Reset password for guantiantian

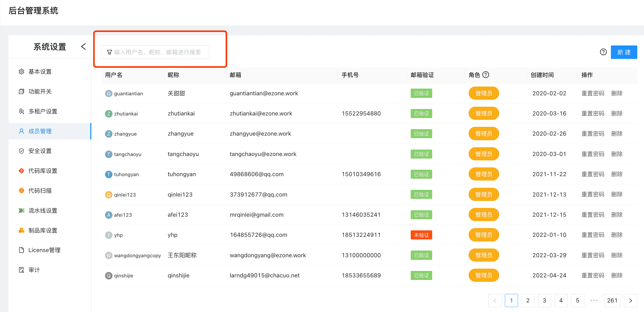point(593,93)
